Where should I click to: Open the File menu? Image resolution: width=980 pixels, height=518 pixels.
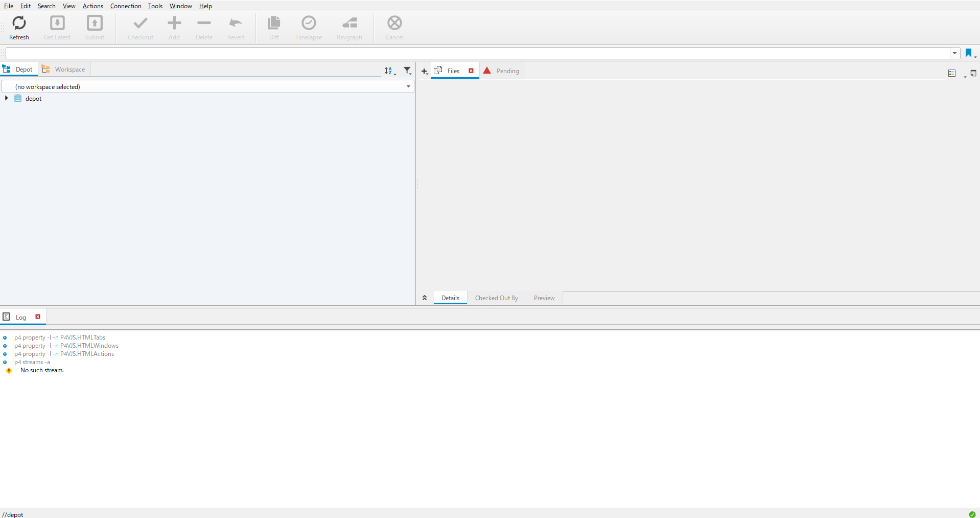click(x=9, y=6)
